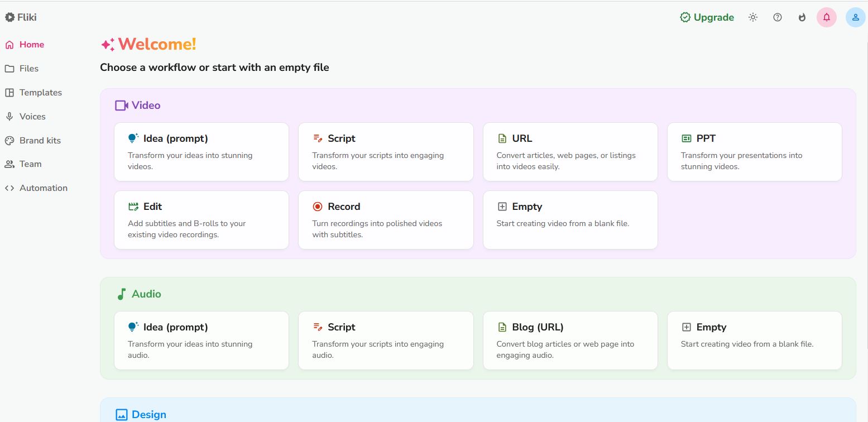The image size is (868, 422).
Task: Choose the Video URL workflow card
Action: (x=570, y=152)
